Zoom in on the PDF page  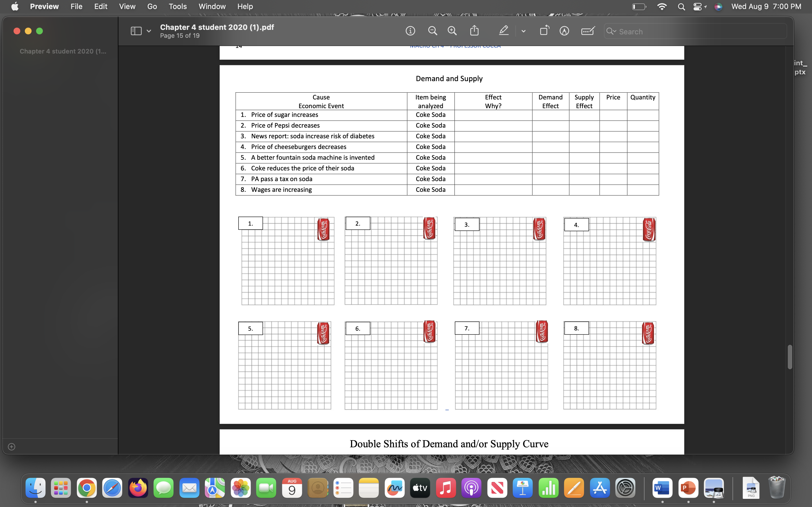(452, 30)
